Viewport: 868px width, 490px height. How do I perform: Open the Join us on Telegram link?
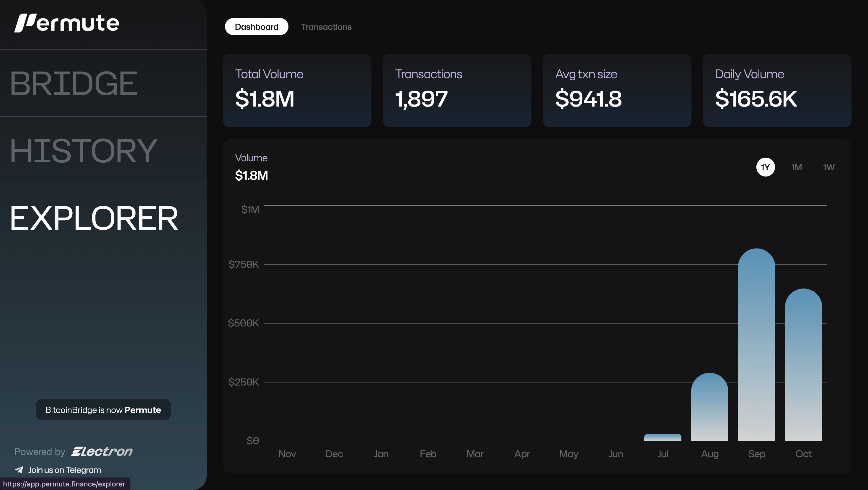pos(64,470)
